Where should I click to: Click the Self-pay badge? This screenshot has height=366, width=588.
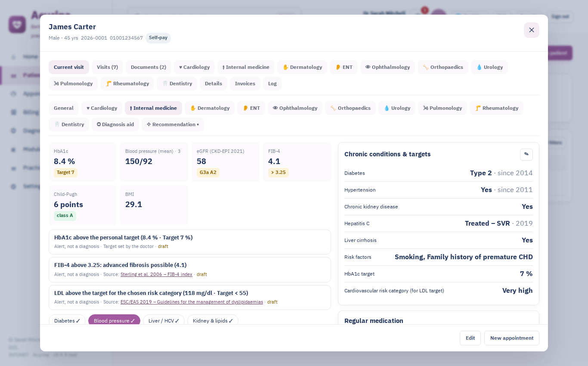tap(158, 38)
